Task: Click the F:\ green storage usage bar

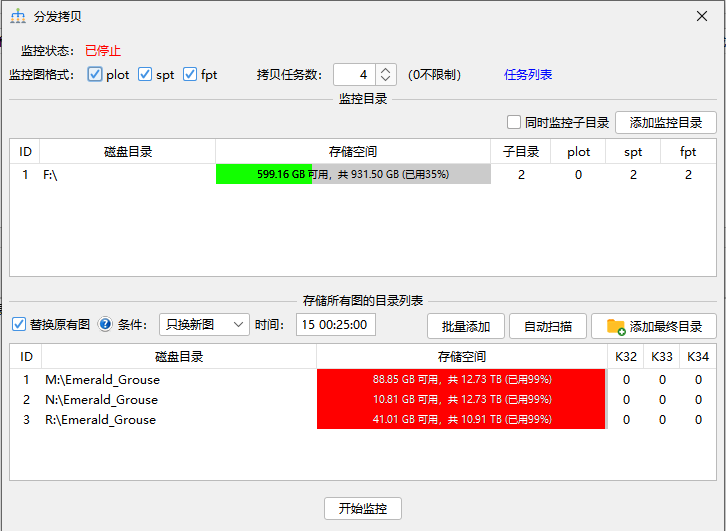Action: pyautogui.click(x=264, y=174)
